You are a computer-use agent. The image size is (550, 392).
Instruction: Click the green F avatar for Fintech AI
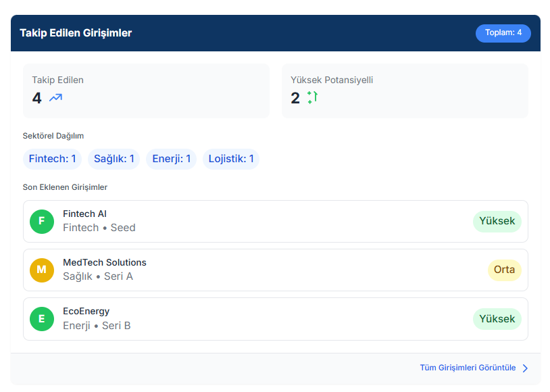pyautogui.click(x=42, y=221)
